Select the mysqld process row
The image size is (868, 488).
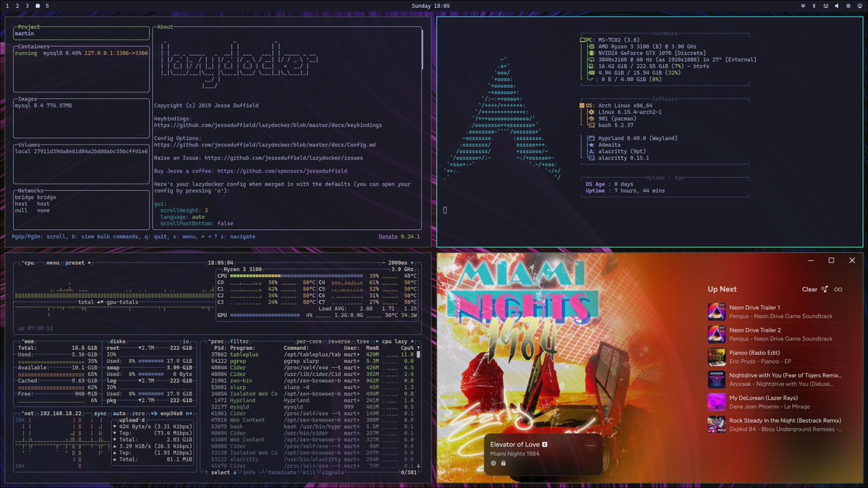pyautogui.click(x=312, y=407)
